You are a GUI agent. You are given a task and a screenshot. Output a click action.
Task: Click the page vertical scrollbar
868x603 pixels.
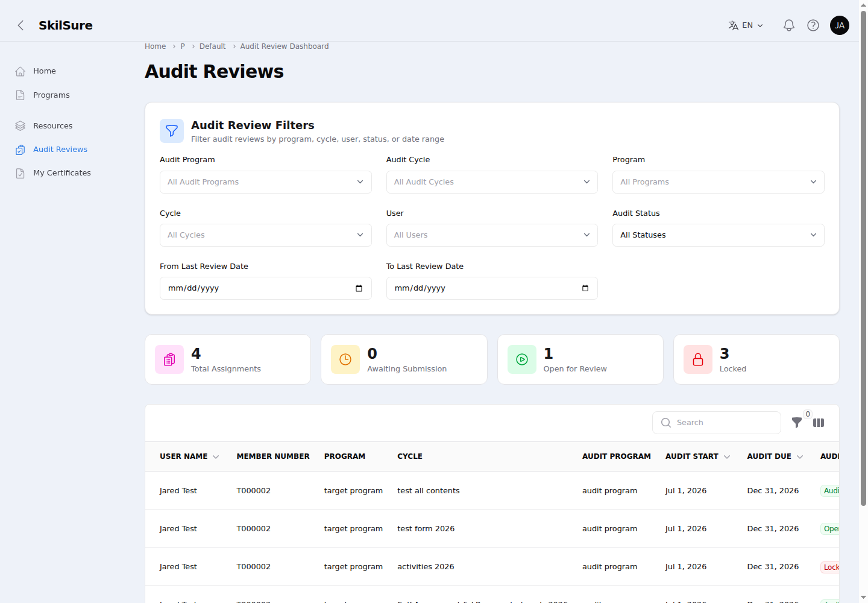[863, 259]
